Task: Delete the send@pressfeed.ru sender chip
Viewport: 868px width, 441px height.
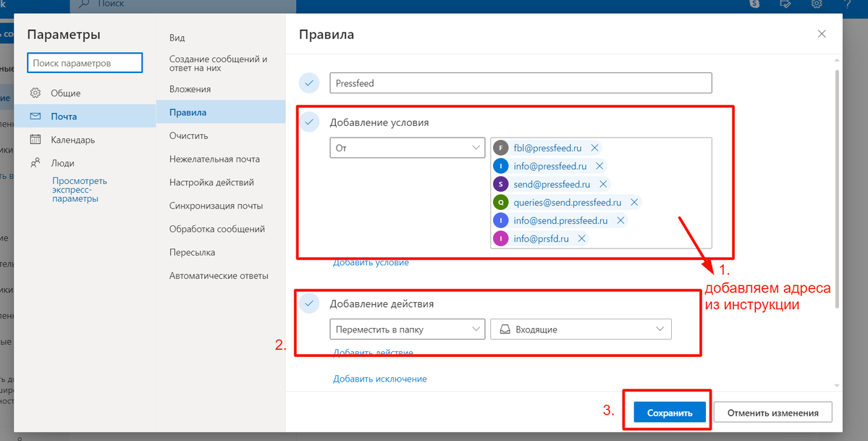Action: [603, 185]
